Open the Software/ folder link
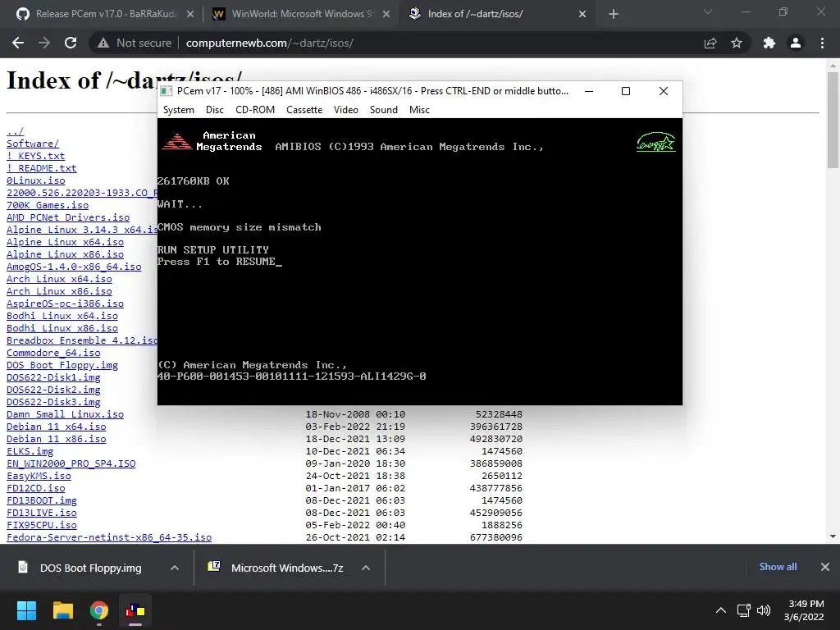 33,144
